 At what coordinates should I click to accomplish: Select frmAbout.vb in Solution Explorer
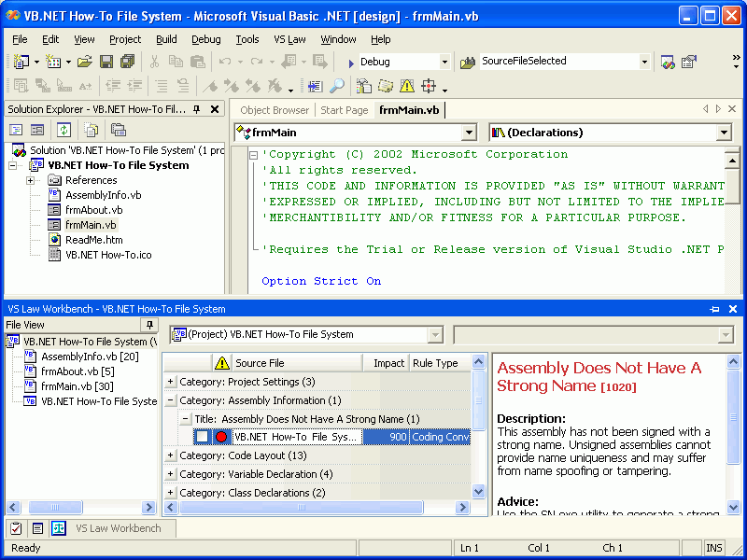click(x=94, y=210)
